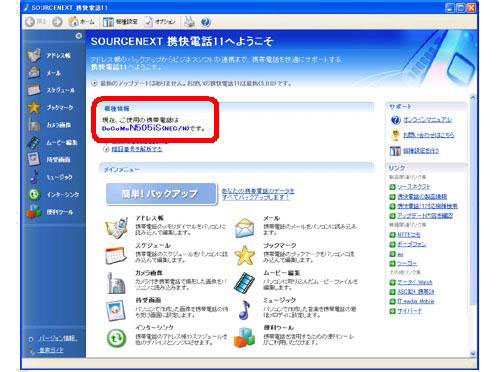Open カメラ画像 in the left sidebar
The height and width of the screenshot is (372, 500).
click(50, 125)
